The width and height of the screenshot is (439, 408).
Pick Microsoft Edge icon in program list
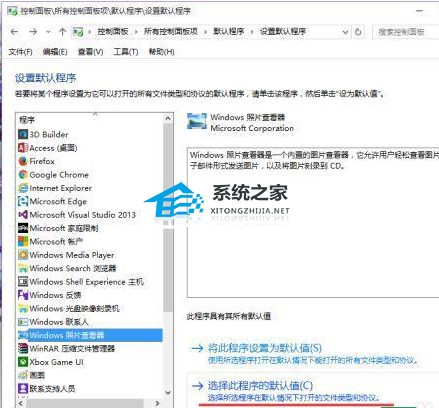point(23,201)
